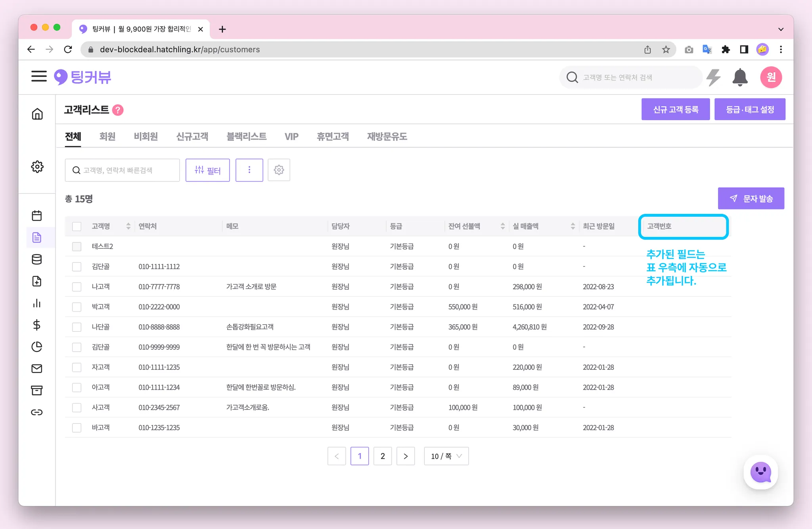Click the notification bell icon

[x=740, y=77]
